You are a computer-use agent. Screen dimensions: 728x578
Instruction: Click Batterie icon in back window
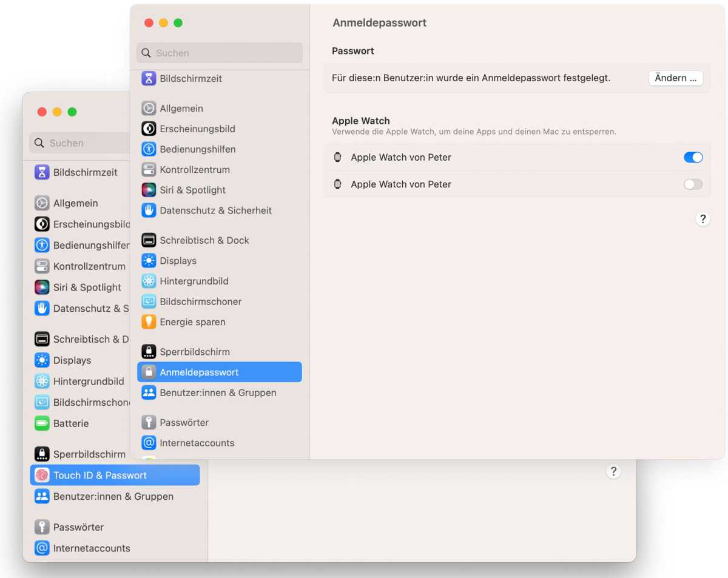click(42, 423)
